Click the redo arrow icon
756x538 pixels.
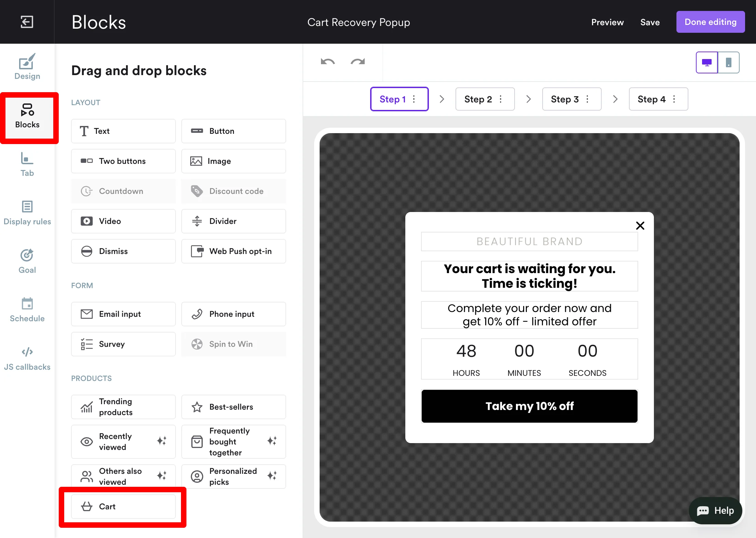(358, 62)
